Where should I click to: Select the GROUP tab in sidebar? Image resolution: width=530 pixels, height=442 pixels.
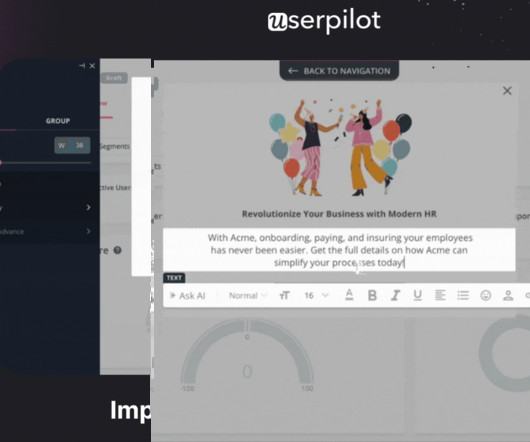[58, 121]
